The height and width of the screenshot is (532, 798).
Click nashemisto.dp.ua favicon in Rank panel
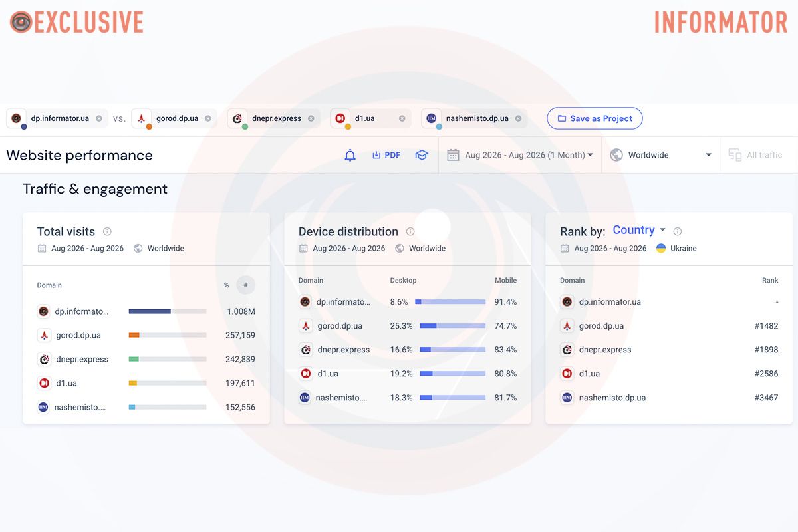pyautogui.click(x=567, y=398)
